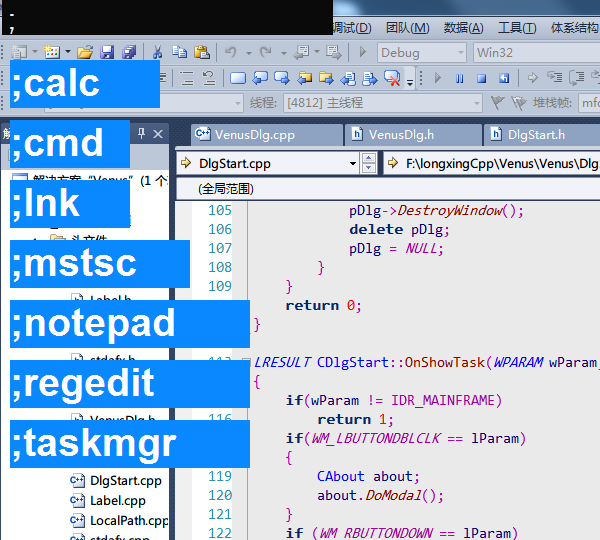Screen dimensions: 600x540
Task: Choose the ;notepad launcher entry
Action: [x=130, y=324]
